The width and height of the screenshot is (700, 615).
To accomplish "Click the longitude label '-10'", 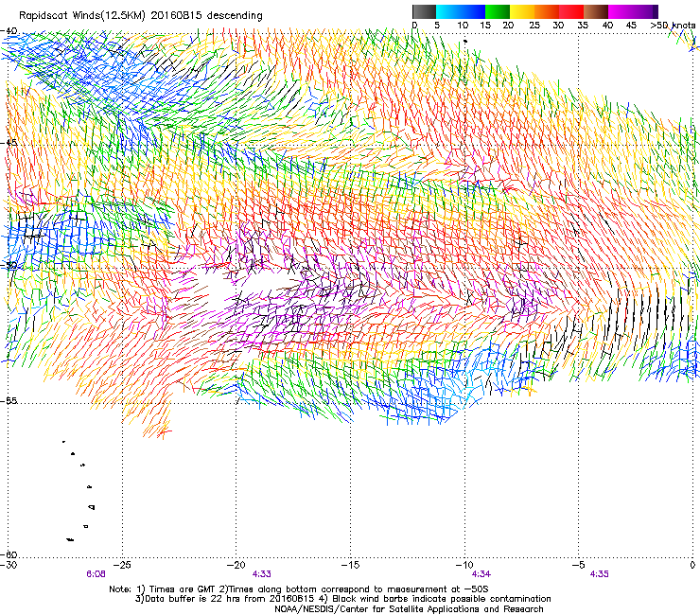I will 464,565.
